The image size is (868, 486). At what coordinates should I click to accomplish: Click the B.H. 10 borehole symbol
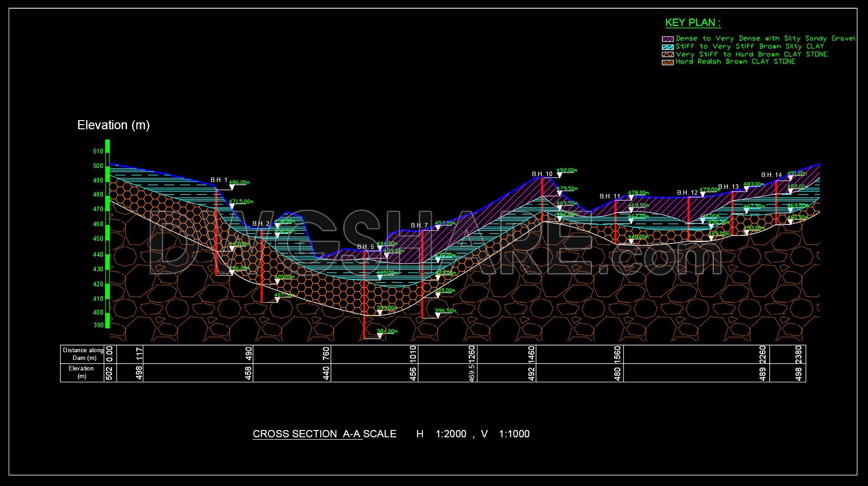(542, 174)
